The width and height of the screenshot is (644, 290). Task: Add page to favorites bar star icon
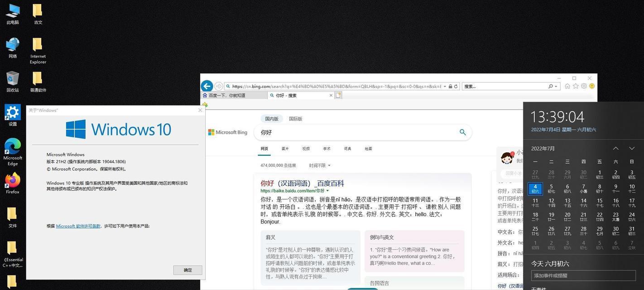[205, 105]
